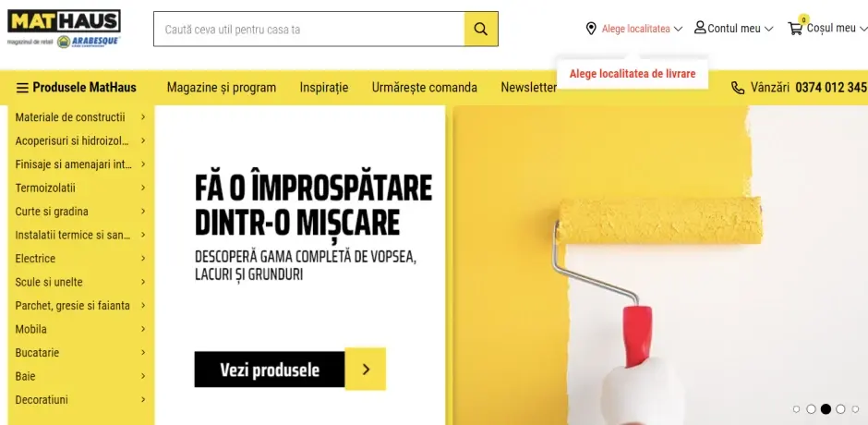
Task: Open the Urmărește comanda menu item
Action: tap(425, 88)
